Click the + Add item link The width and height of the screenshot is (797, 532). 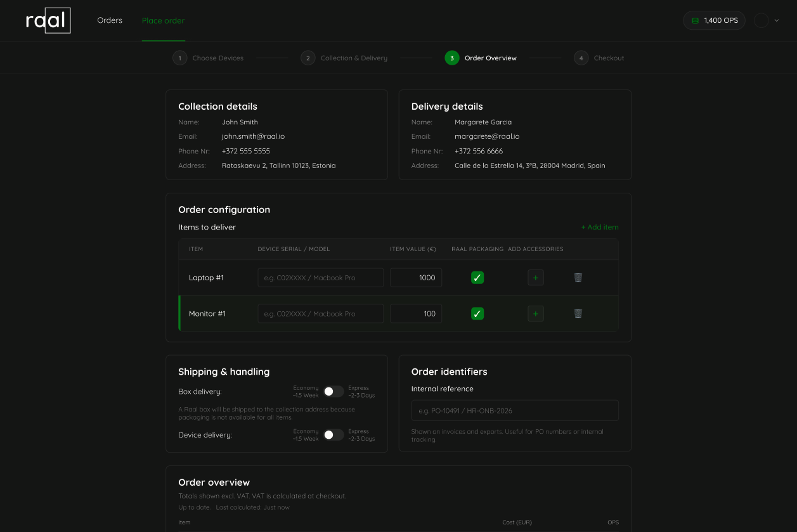click(x=599, y=227)
